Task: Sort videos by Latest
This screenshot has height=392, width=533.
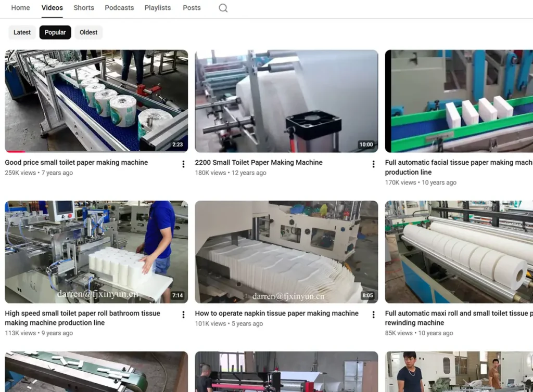Action: [x=22, y=32]
